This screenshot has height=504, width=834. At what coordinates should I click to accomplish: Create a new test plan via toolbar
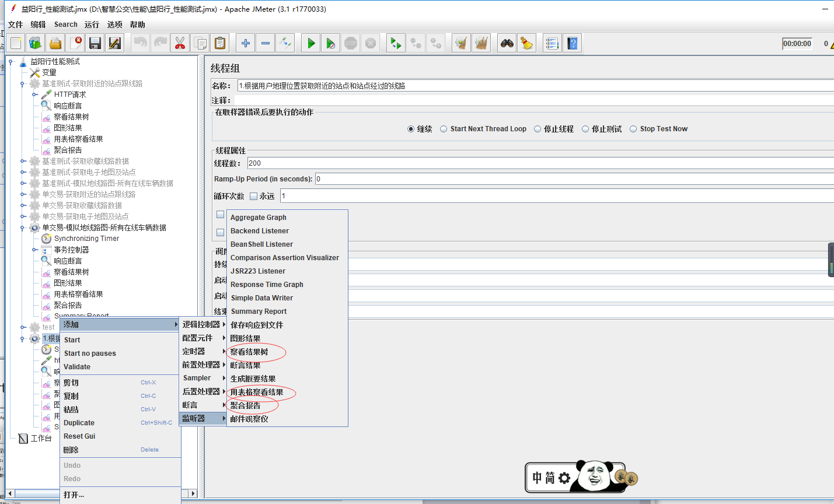click(x=16, y=43)
